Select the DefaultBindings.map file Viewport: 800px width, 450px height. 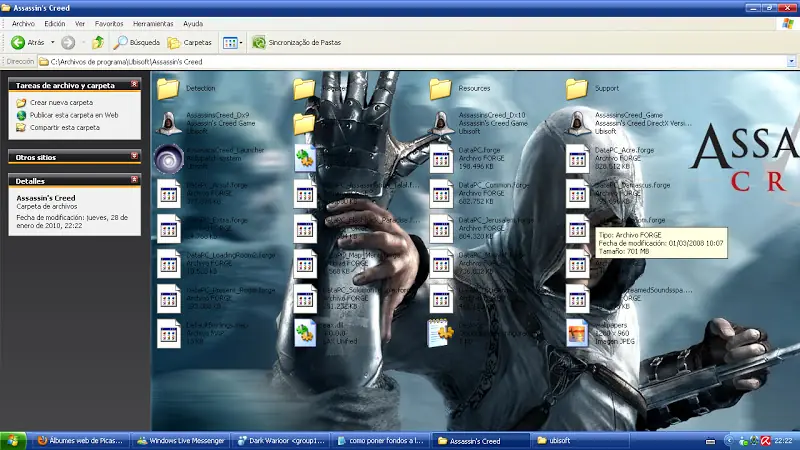(x=168, y=334)
